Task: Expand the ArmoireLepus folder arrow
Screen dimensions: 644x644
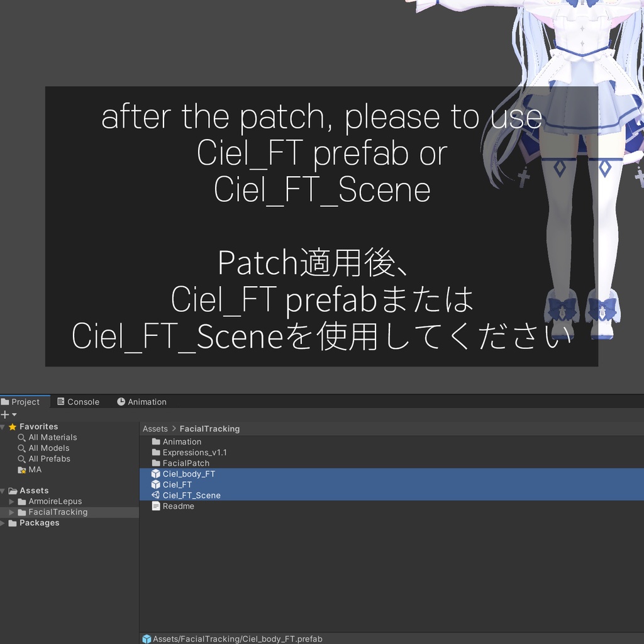Action: pyautogui.click(x=11, y=501)
